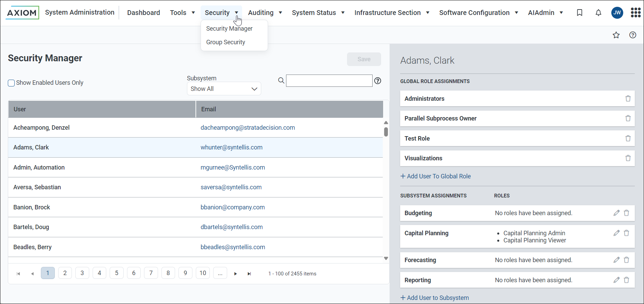Go to page 5 of users

point(116,273)
